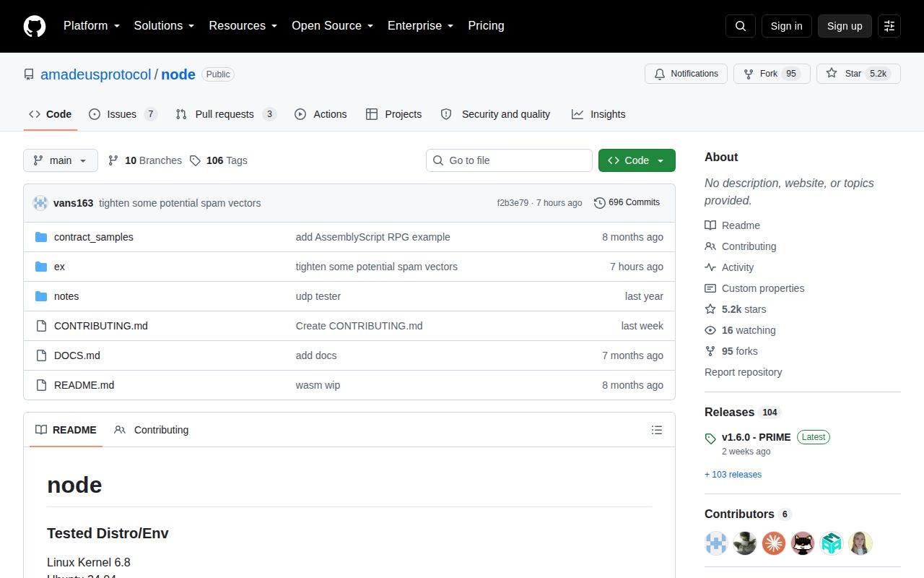This screenshot has width=924, height=578.
Task: Click the orange starburst contributor avatar
Action: tap(774, 543)
